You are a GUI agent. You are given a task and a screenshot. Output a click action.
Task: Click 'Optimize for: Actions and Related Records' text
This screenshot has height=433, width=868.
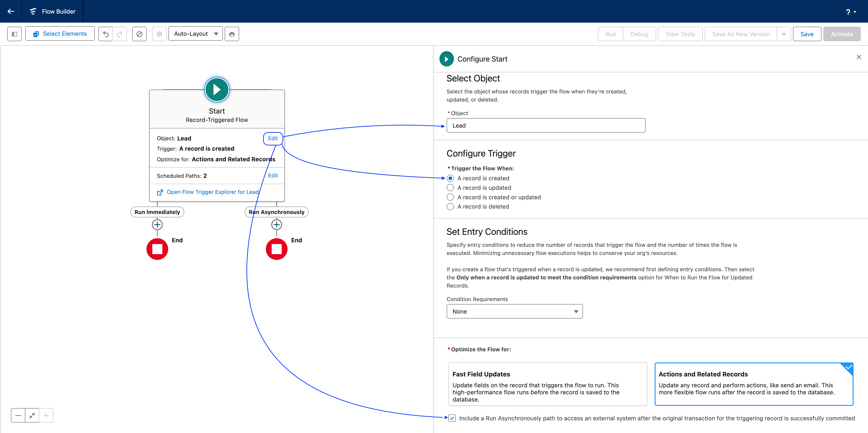click(x=216, y=159)
